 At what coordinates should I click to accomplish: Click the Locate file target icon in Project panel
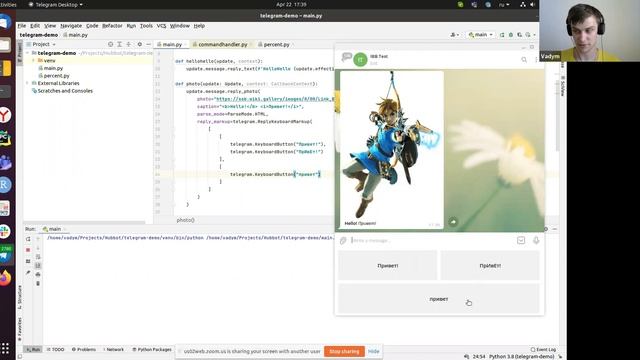[110, 44]
